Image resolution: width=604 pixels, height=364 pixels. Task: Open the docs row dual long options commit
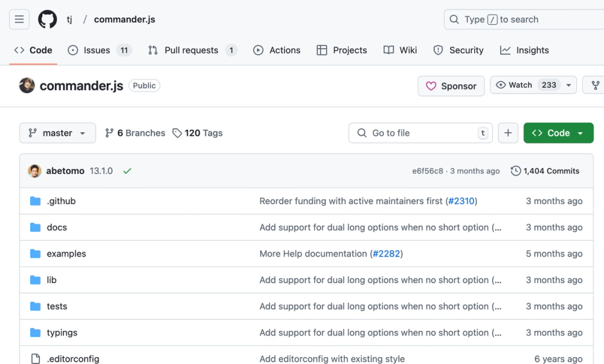(x=381, y=228)
